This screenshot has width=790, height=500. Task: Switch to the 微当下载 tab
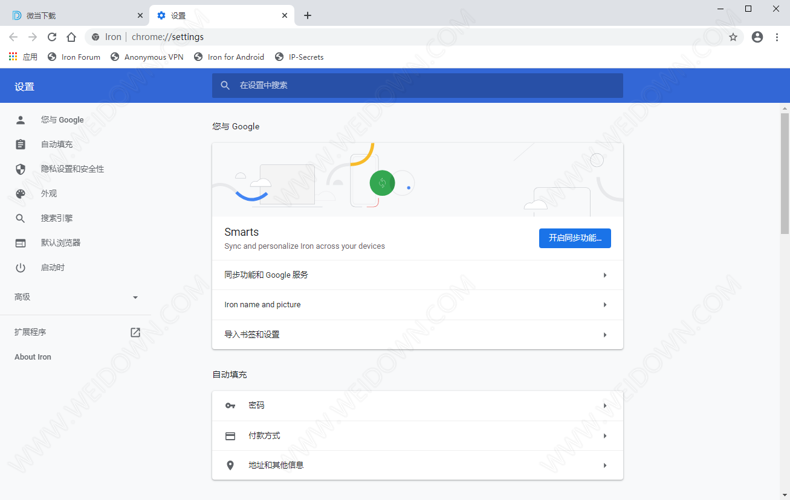76,16
